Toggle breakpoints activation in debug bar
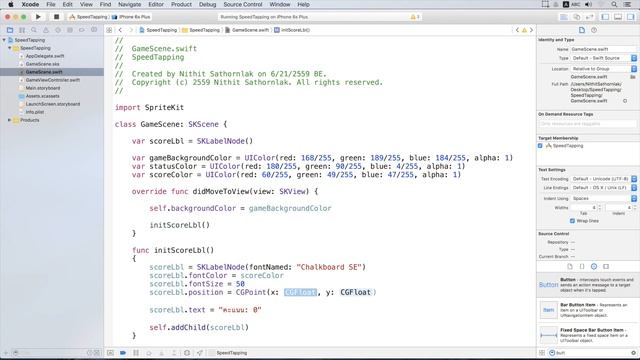Viewport: 640px width, 360px height. pos(123,353)
